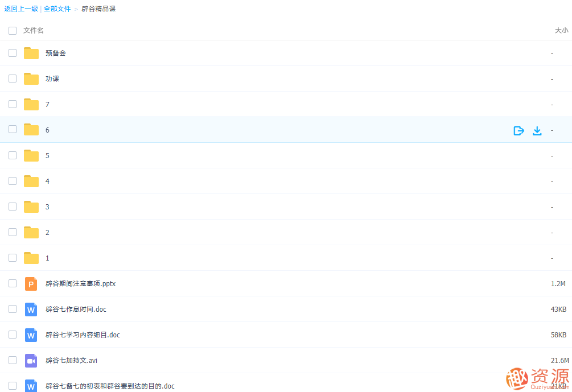
Task: Click the video icon for 辟谷七加持文.avi
Action: coord(31,361)
